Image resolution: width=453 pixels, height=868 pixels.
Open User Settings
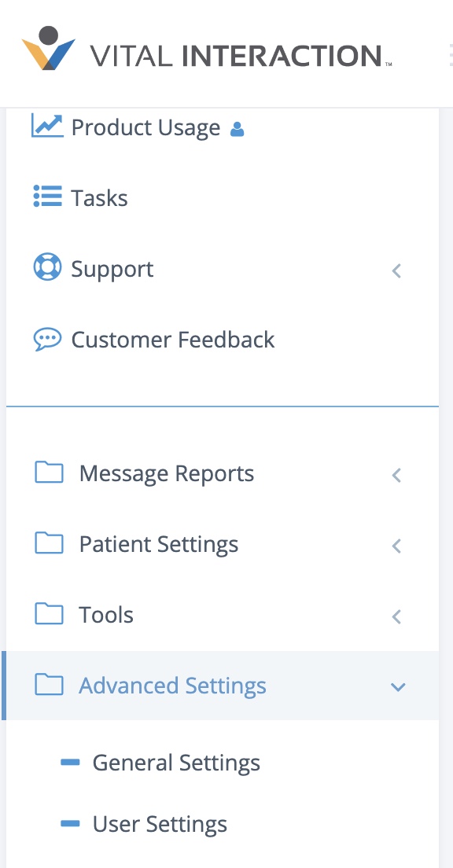tap(160, 824)
